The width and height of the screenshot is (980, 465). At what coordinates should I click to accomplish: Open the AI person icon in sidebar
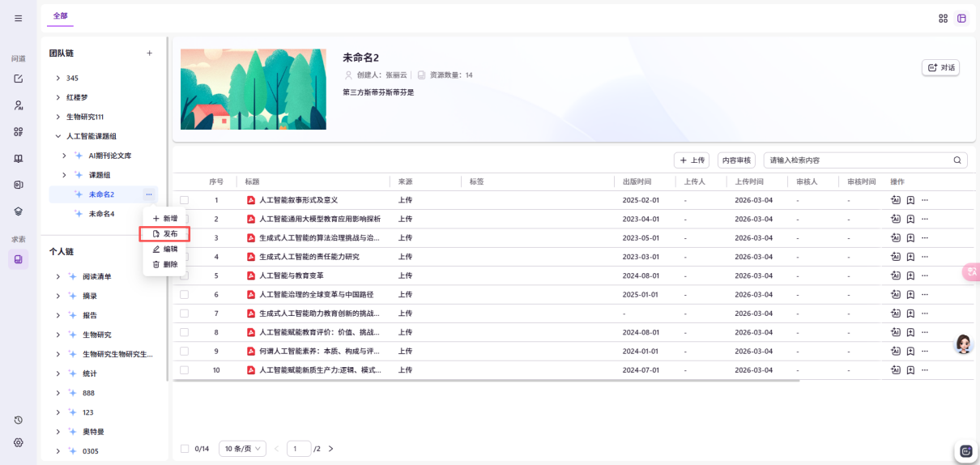pos(18,105)
